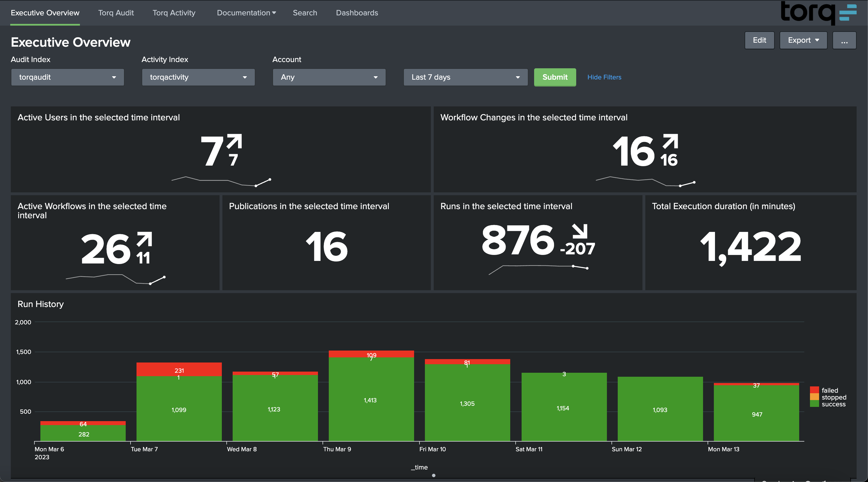Click the Active Users delta value 7

(233, 160)
